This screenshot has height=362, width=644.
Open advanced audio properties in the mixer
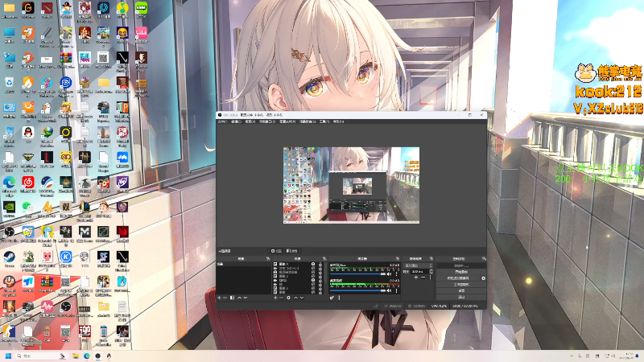(332, 298)
